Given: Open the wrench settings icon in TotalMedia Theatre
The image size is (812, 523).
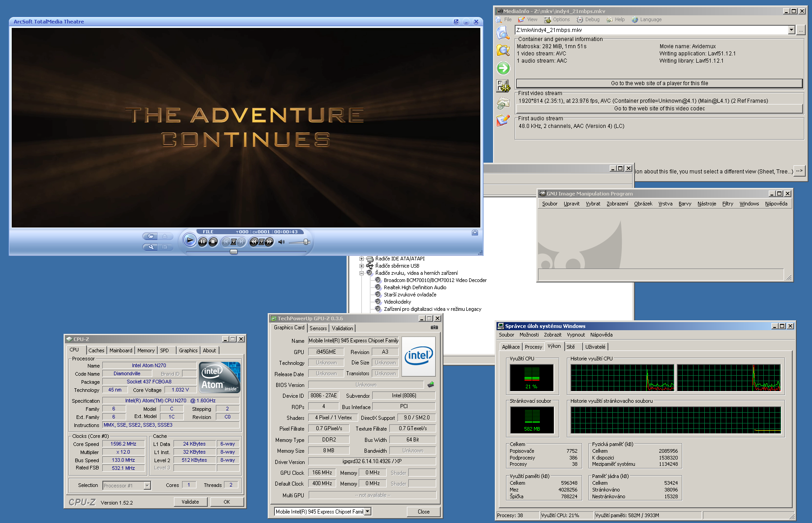Looking at the screenshot, I should pyautogui.click(x=151, y=247).
